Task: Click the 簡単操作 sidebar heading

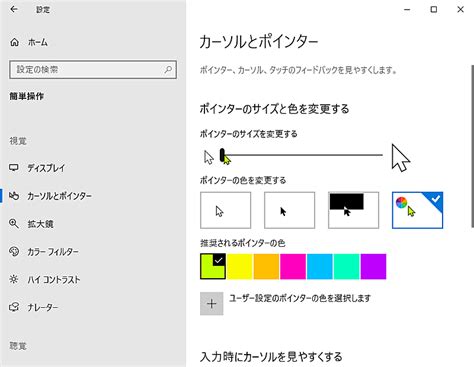Action: [26, 96]
